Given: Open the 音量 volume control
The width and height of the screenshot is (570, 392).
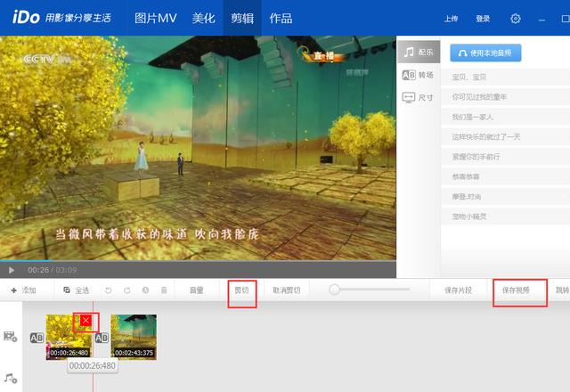Looking at the screenshot, I should (x=197, y=290).
